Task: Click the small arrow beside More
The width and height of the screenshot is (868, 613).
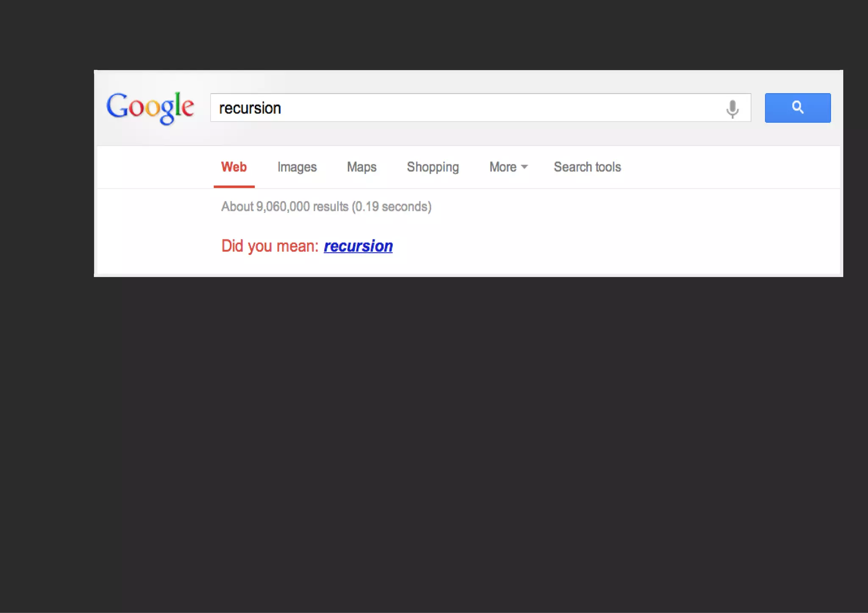Action: click(524, 167)
